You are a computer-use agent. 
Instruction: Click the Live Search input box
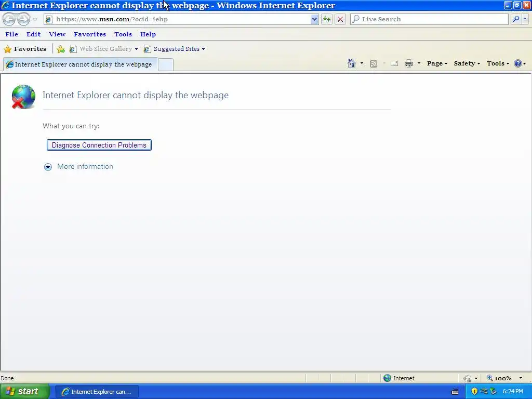(429, 19)
